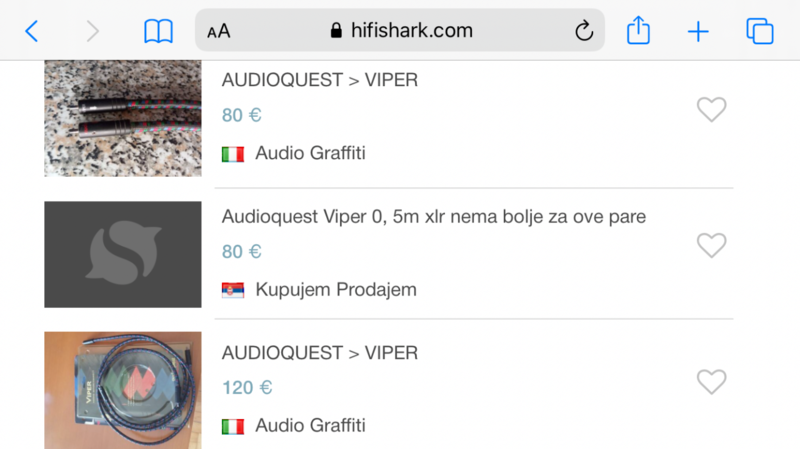Open the Safari bookmarks book icon
This screenshot has height=449, width=800.
pyautogui.click(x=158, y=31)
